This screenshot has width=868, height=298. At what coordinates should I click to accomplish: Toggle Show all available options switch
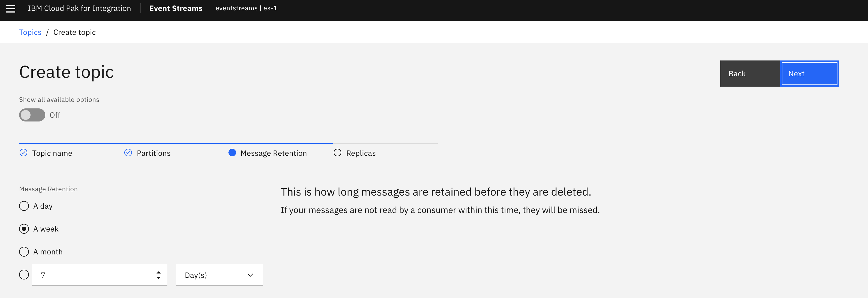coord(32,115)
